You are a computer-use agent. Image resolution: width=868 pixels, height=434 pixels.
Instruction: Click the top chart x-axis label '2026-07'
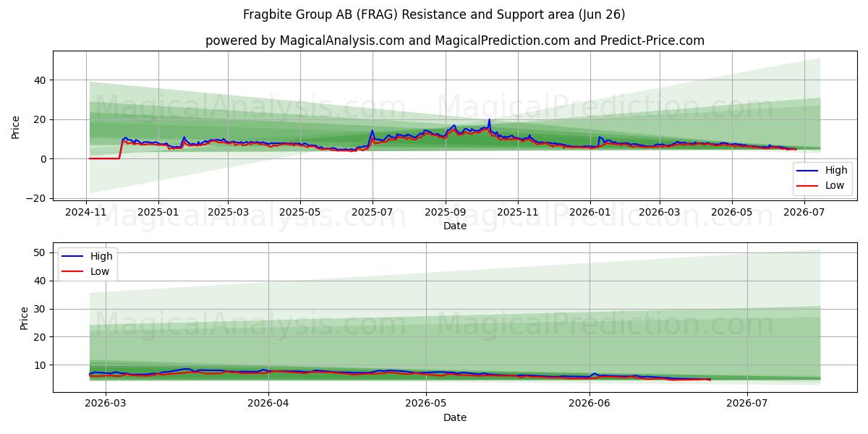(x=804, y=212)
